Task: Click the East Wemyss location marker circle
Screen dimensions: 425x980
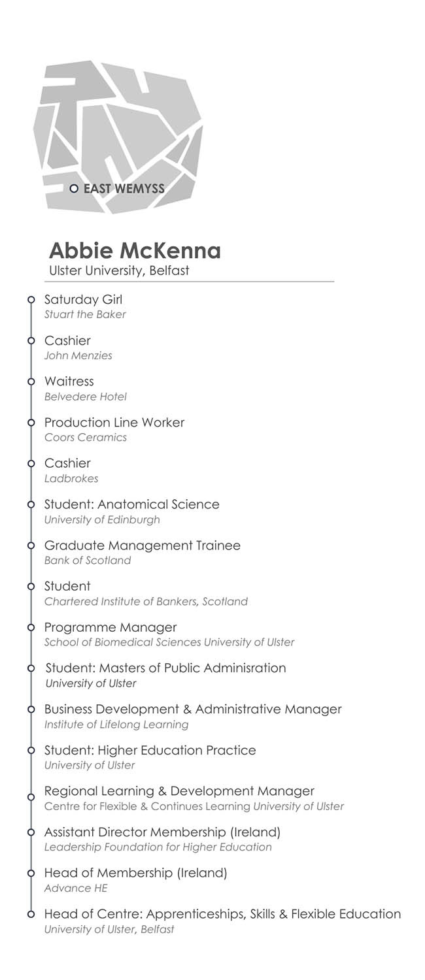Action: [74, 189]
